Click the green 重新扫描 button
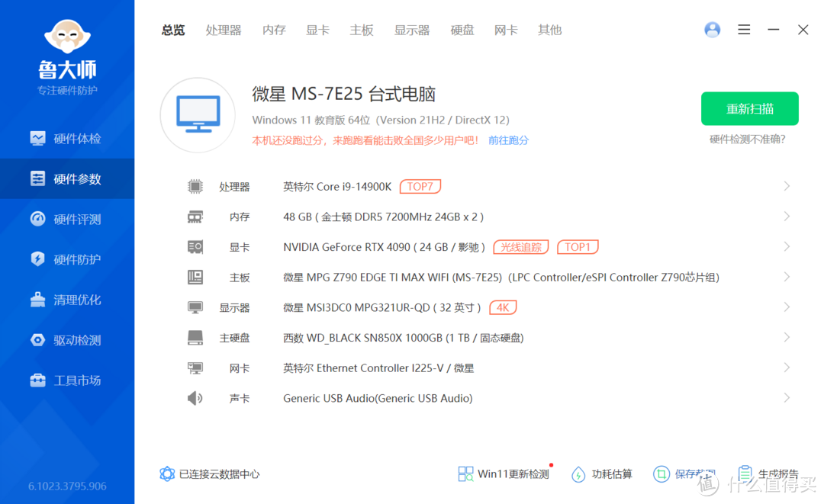 point(749,109)
